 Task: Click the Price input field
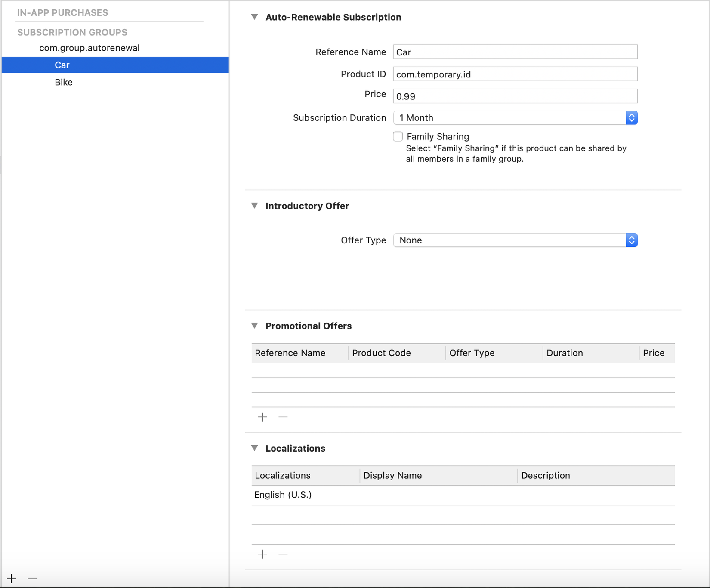(x=515, y=96)
